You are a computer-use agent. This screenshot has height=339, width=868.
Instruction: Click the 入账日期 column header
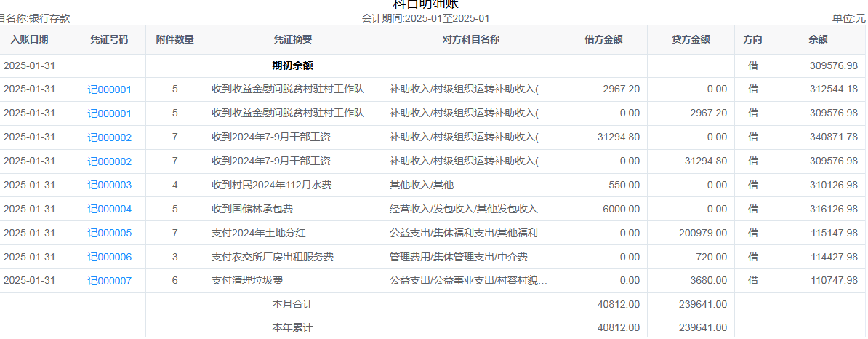[30, 39]
